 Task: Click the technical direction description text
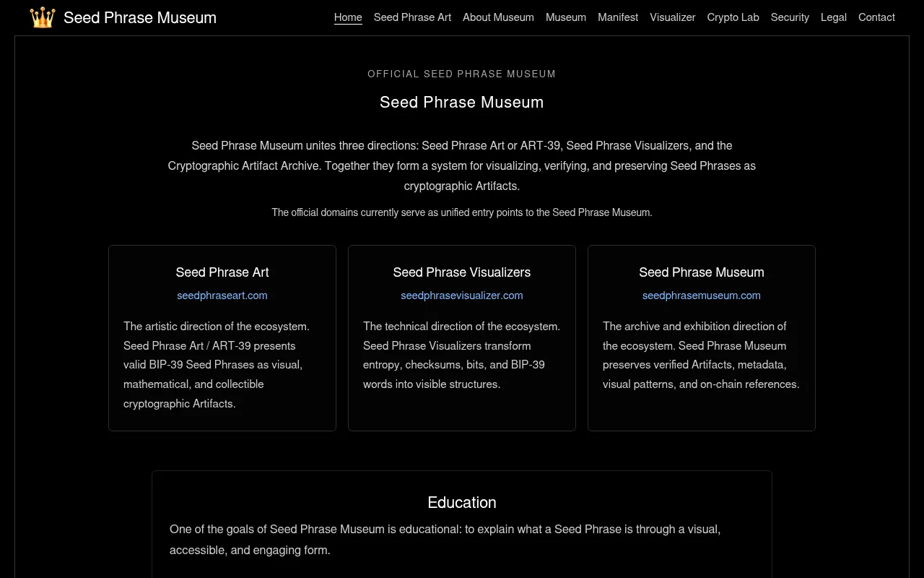point(462,355)
